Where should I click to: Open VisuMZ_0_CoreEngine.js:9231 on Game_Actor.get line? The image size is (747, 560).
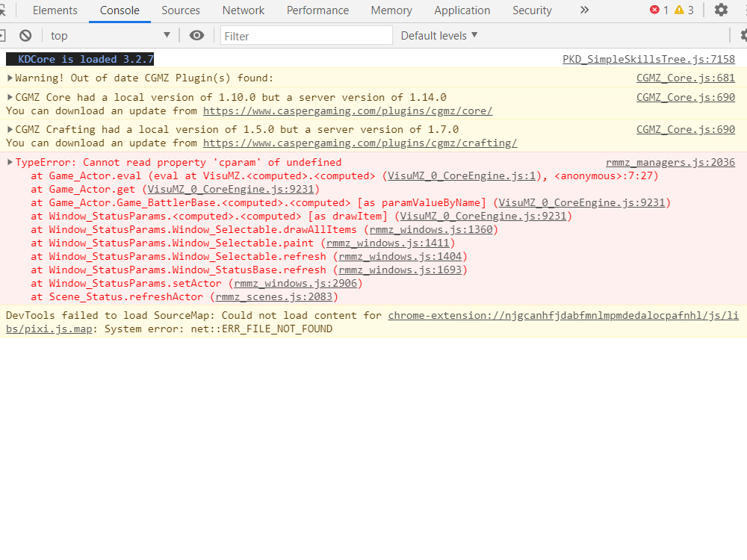(x=231, y=189)
